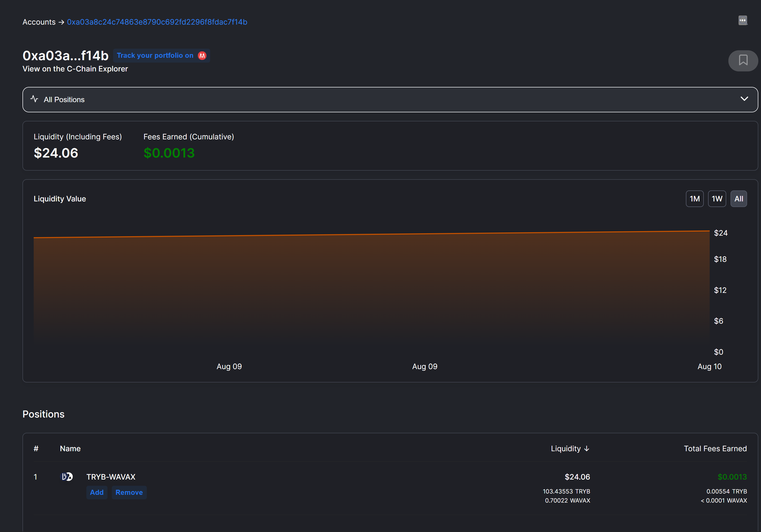
Task: Click the Liquidity Value chart title
Action: (60, 199)
